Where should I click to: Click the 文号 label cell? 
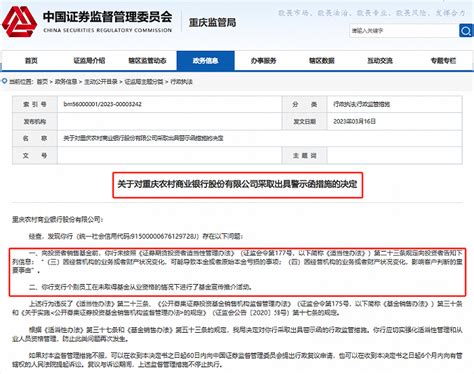point(35,155)
